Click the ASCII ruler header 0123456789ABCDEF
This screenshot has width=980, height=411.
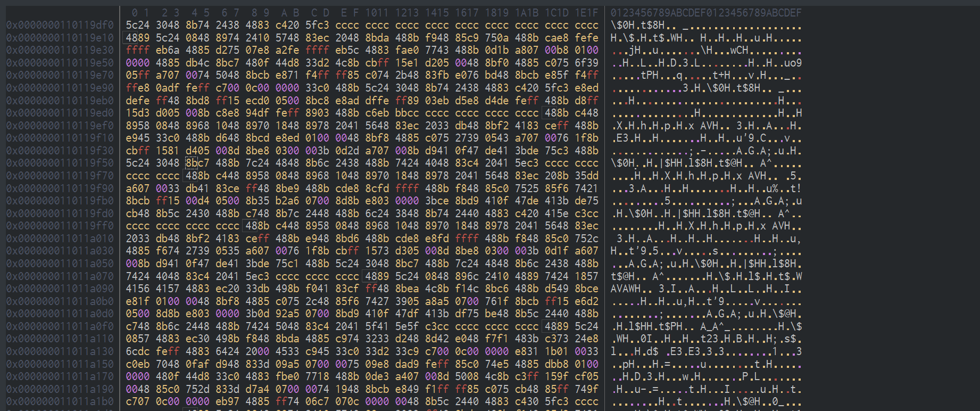tap(705, 13)
